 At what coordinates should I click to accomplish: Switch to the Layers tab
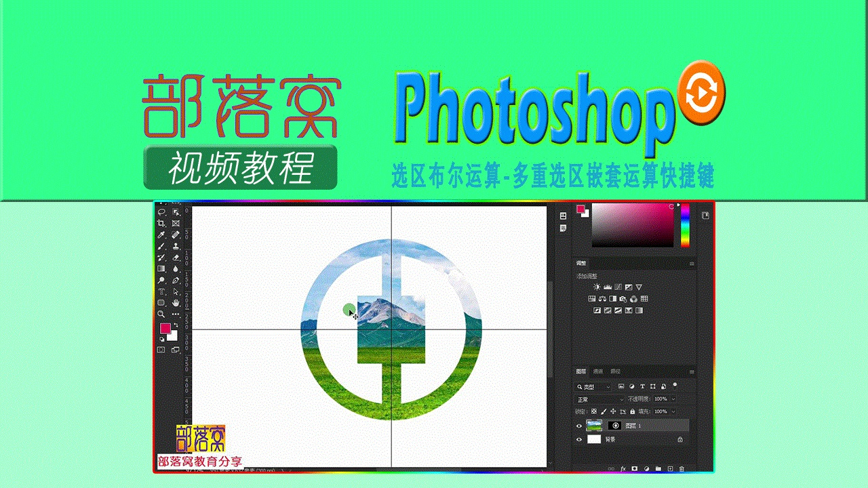click(581, 371)
